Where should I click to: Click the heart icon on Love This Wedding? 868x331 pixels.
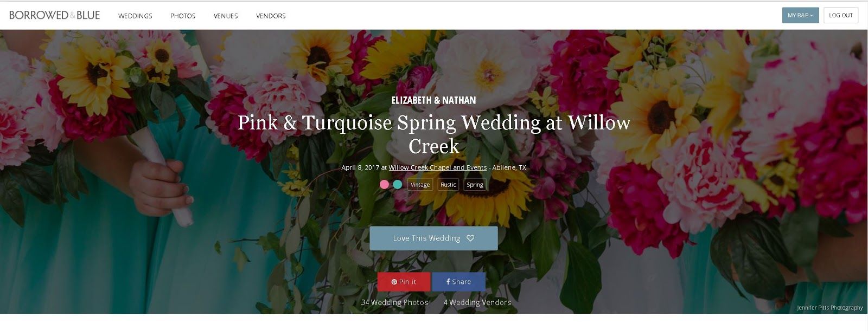click(x=470, y=238)
